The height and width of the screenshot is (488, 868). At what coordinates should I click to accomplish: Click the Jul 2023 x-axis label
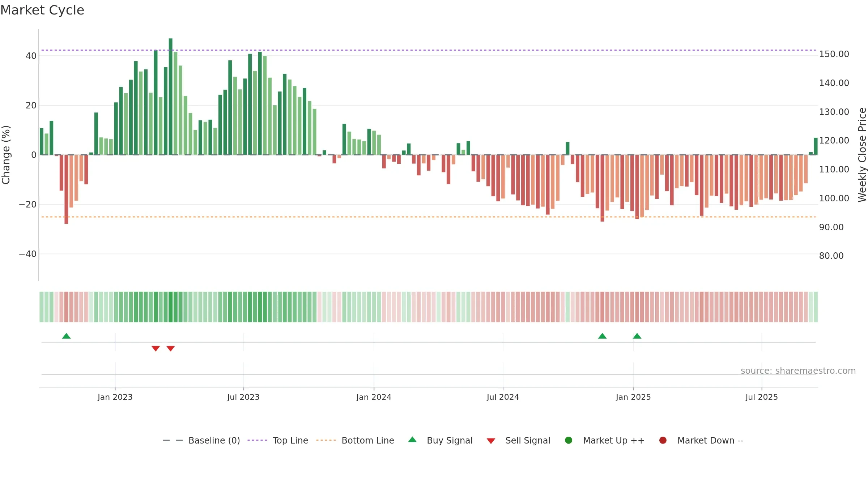[x=243, y=397]
